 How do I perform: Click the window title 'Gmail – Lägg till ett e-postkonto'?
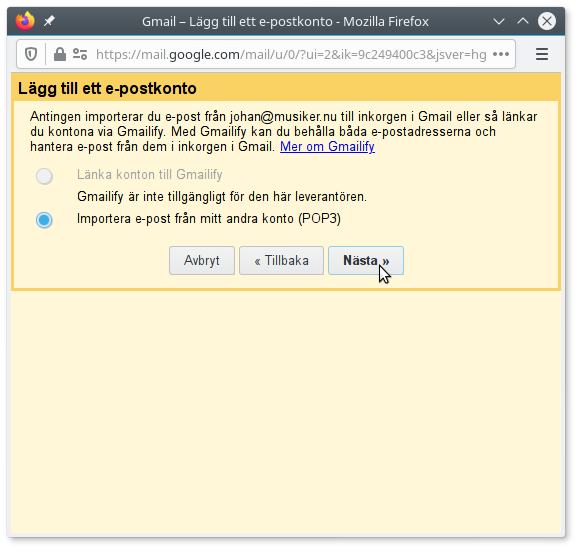[285, 21]
